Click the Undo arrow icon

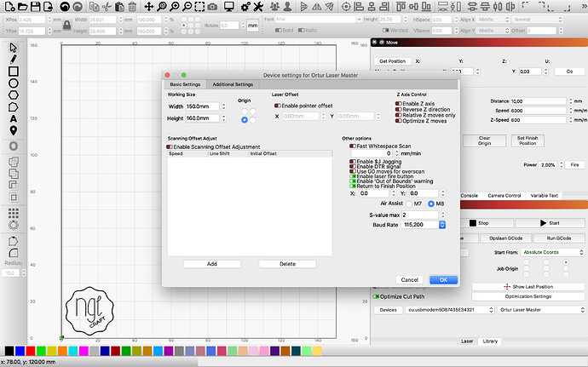[65, 6]
